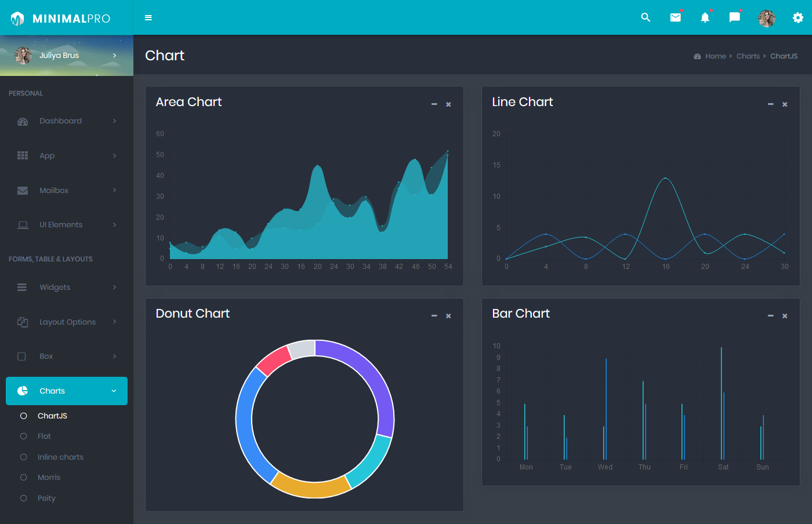This screenshot has width=812, height=524.
Task: Select the Morris circle marker in submenu
Action: (24, 477)
